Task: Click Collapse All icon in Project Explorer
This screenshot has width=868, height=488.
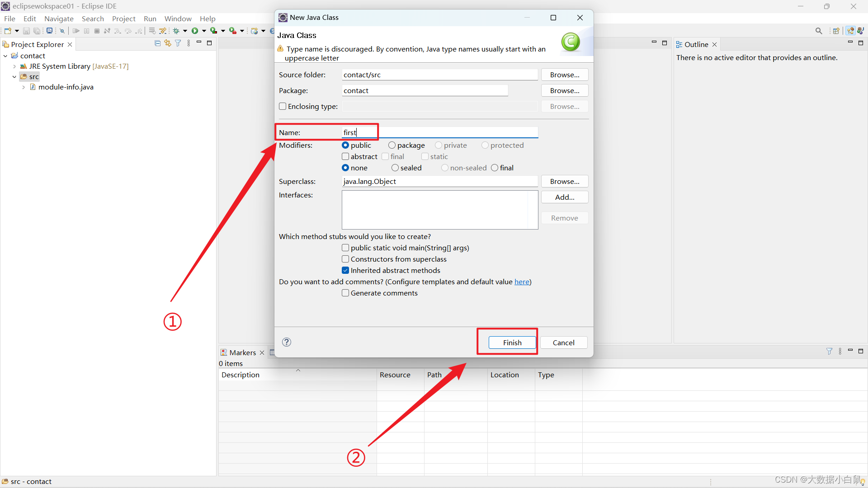Action: 157,43
